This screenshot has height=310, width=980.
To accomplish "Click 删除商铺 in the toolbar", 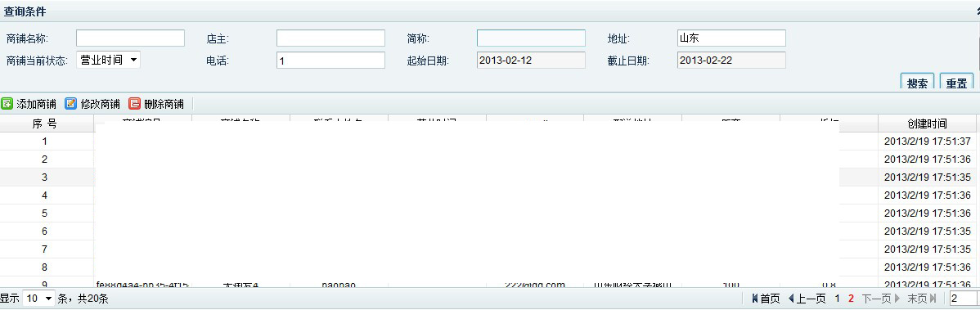I will (x=164, y=104).
